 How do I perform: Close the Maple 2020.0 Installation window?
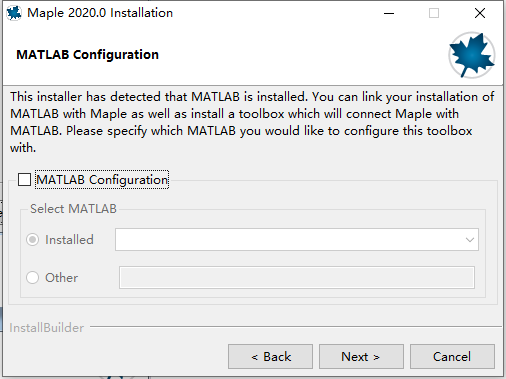[x=480, y=13]
